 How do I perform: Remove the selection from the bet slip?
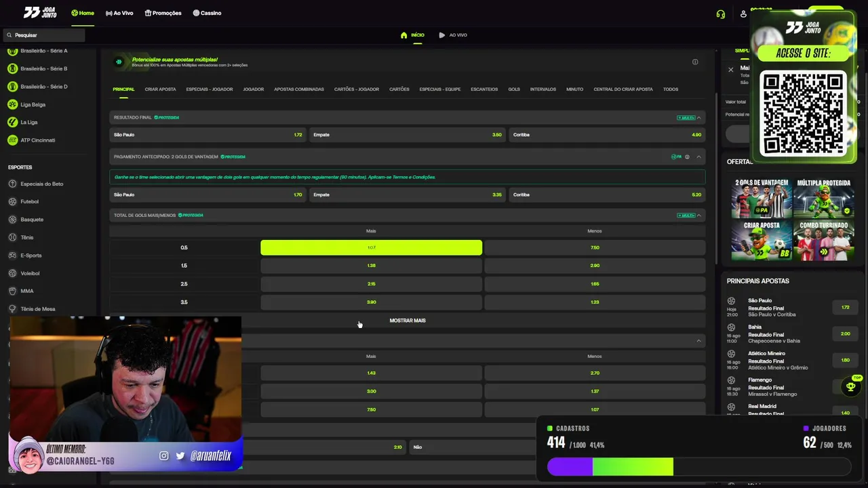tap(730, 69)
